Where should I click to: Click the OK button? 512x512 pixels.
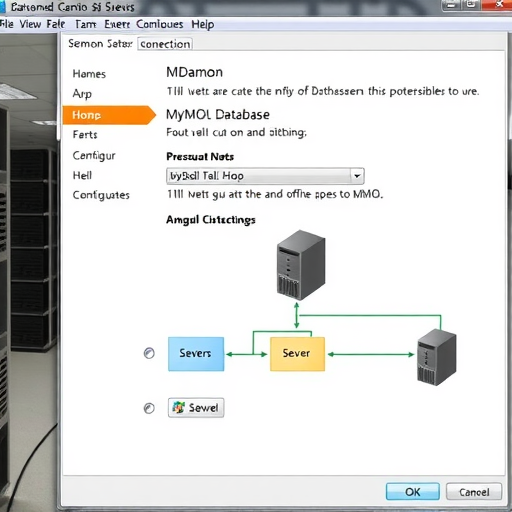413,492
